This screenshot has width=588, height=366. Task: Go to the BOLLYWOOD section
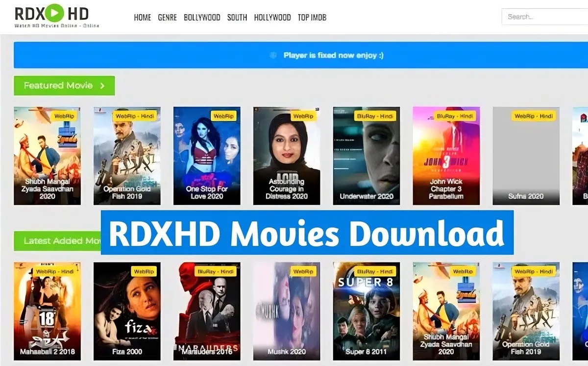tap(202, 18)
